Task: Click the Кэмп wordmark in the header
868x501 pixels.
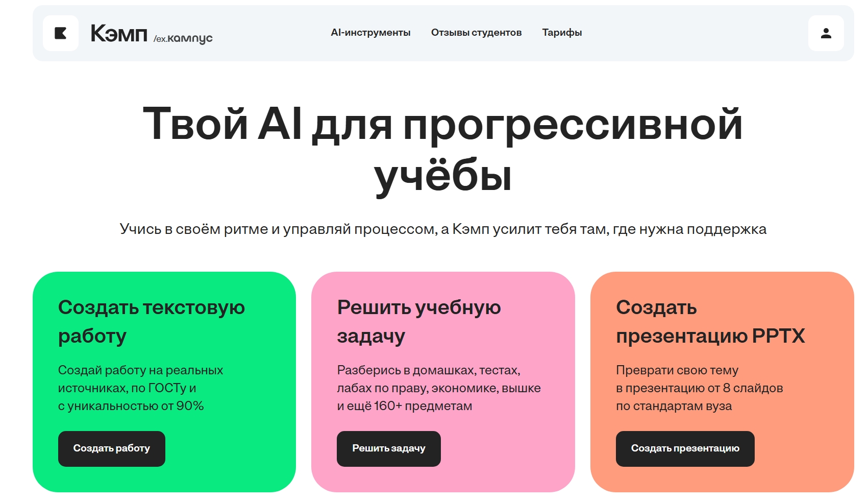Action: [116, 34]
